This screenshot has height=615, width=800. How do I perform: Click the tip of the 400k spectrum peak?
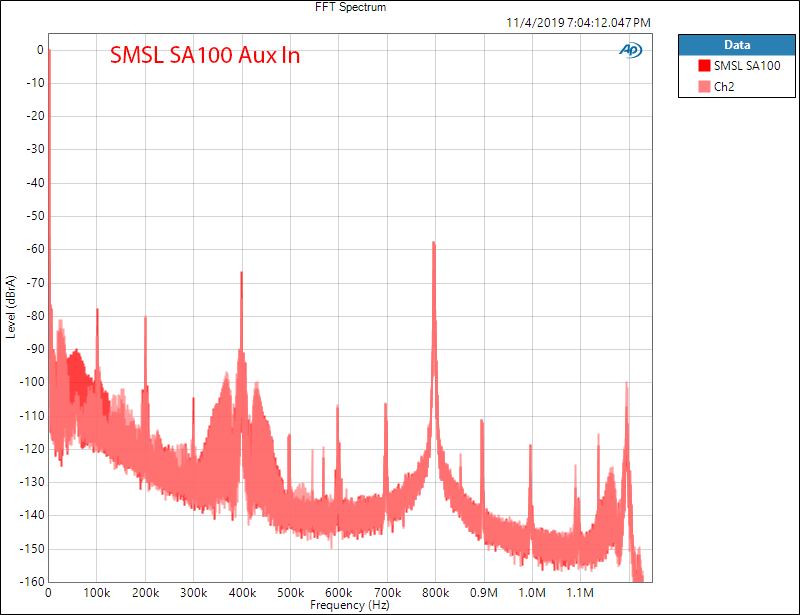click(241, 273)
